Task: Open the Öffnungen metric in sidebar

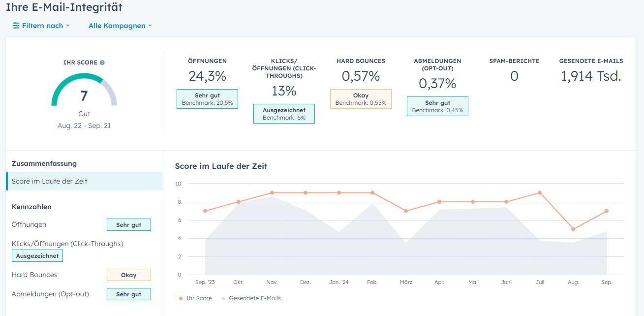Action: pos(29,224)
